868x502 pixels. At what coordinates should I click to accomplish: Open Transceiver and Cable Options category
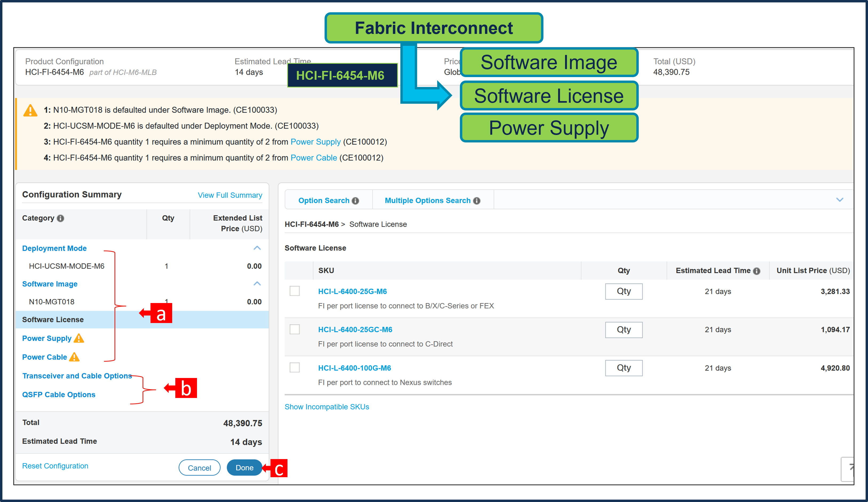pos(77,376)
